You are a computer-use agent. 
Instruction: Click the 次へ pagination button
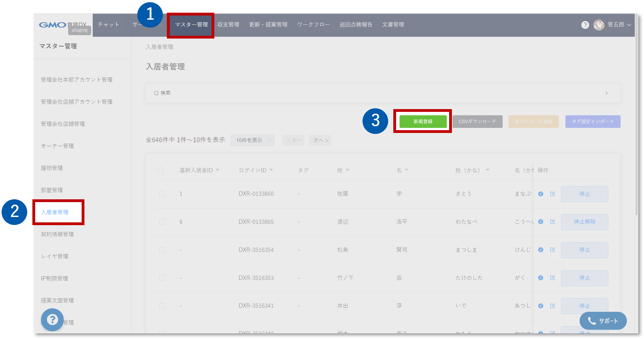point(320,140)
